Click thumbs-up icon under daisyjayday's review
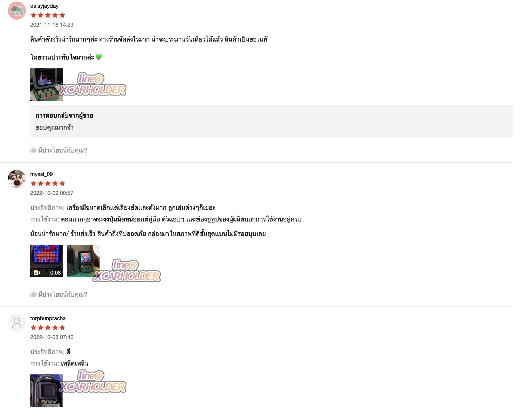 33,150
